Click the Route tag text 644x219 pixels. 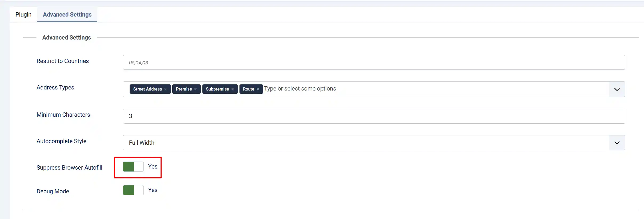(249, 89)
